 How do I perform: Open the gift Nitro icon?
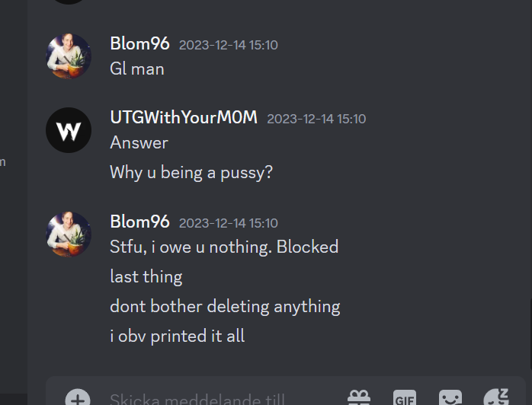pos(359,397)
